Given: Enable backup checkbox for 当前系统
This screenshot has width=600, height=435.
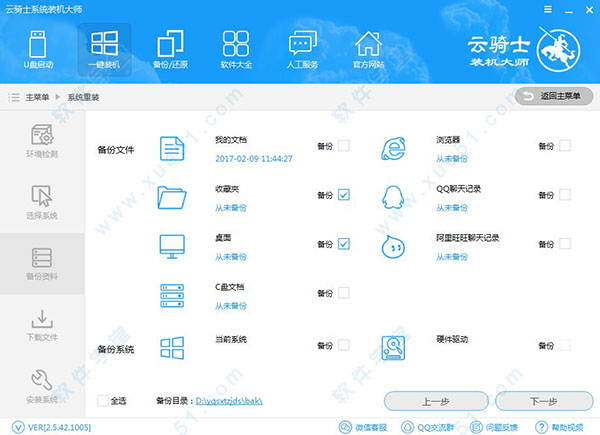Looking at the screenshot, I should (344, 345).
